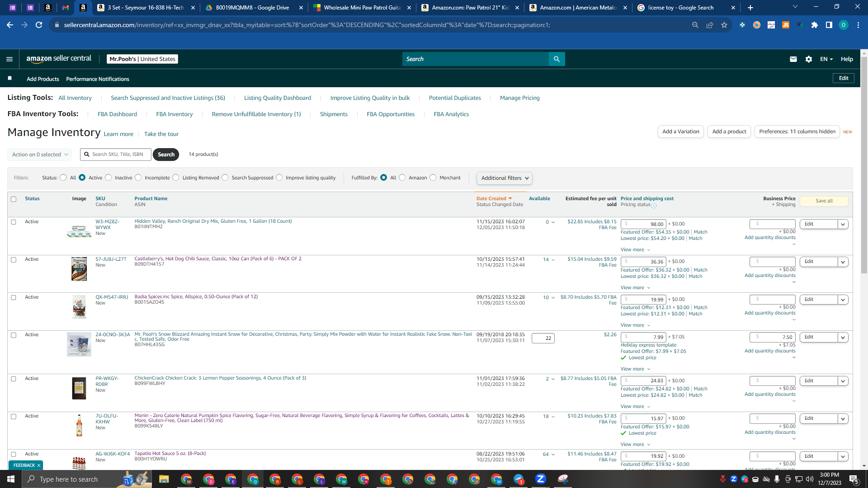This screenshot has height=488, width=868.
Task: Go to Manage Pricing
Action: pyautogui.click(x=520, y=98)
